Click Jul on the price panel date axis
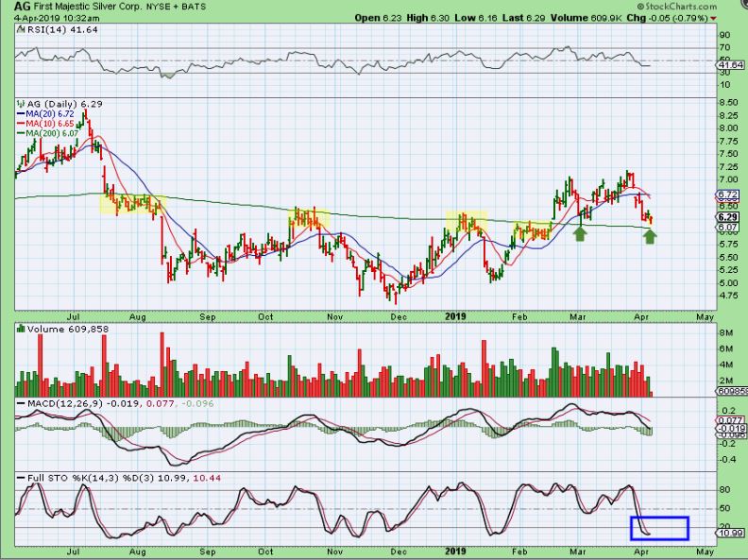Screen dimensions: 748x560 click(73, 316)
